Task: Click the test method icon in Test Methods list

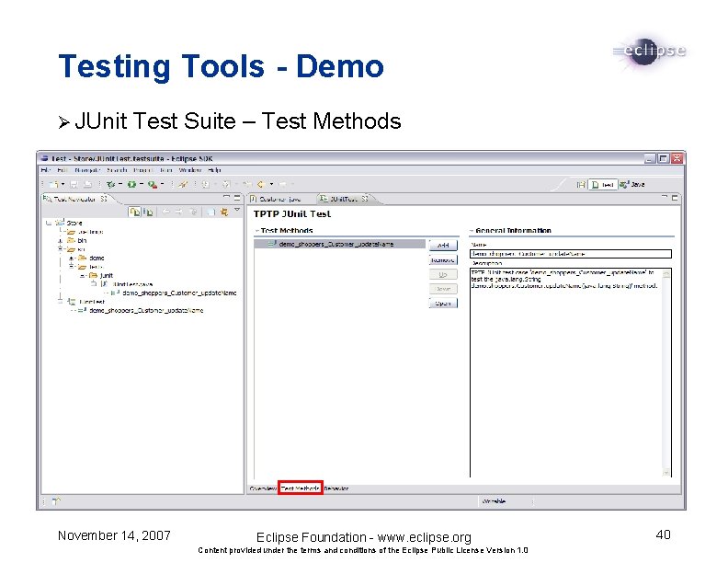Action: point(272,244)
